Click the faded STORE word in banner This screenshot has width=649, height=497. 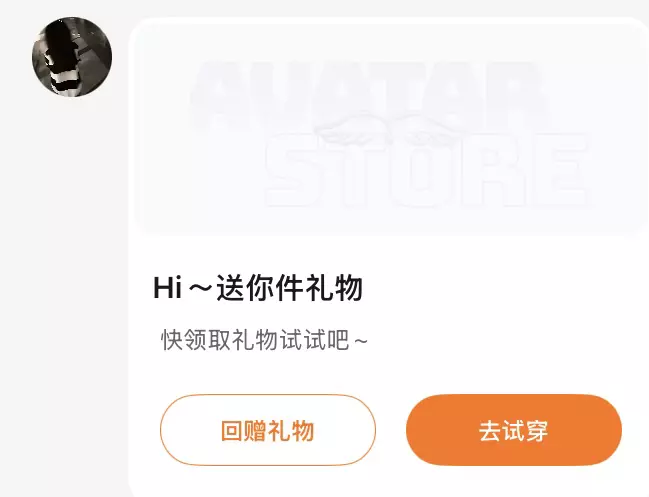pos(426,170)
